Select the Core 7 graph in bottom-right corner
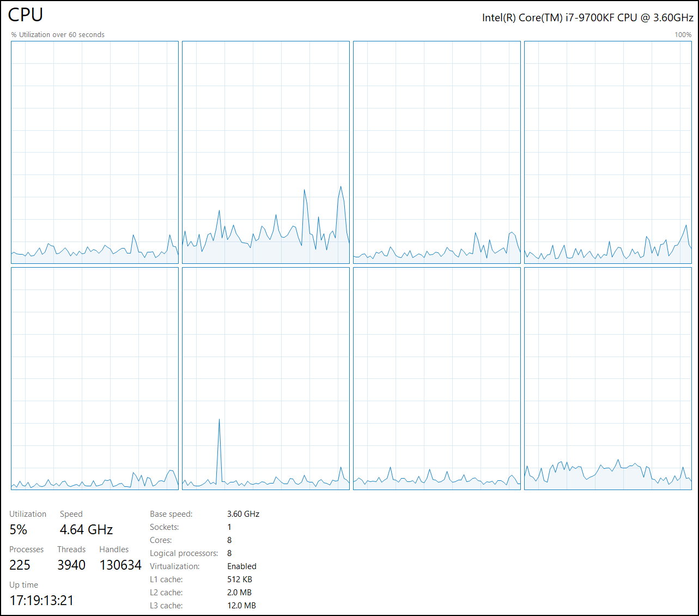 tap(607, 379)
